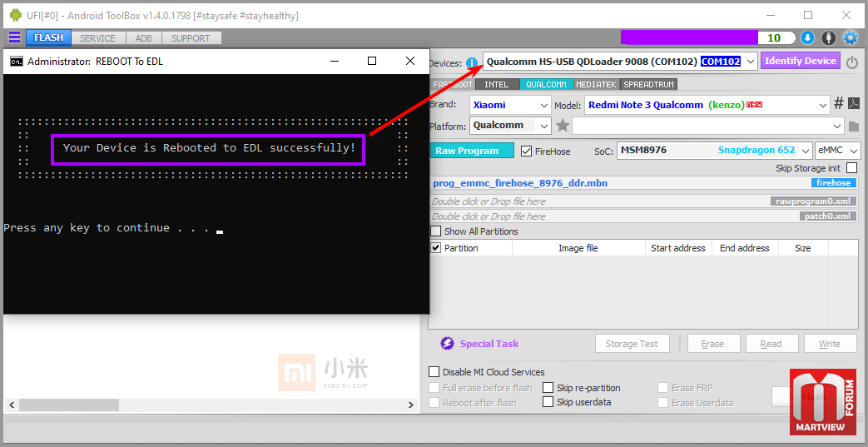Open the Brand Xiaomi dropdown
Image resolution: width=868 pixels, height=447 pixels.
point(510,105)
